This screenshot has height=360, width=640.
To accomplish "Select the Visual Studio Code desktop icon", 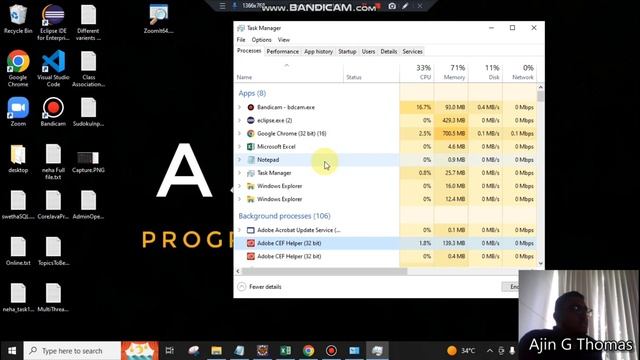I will click(x=53, y=69).
